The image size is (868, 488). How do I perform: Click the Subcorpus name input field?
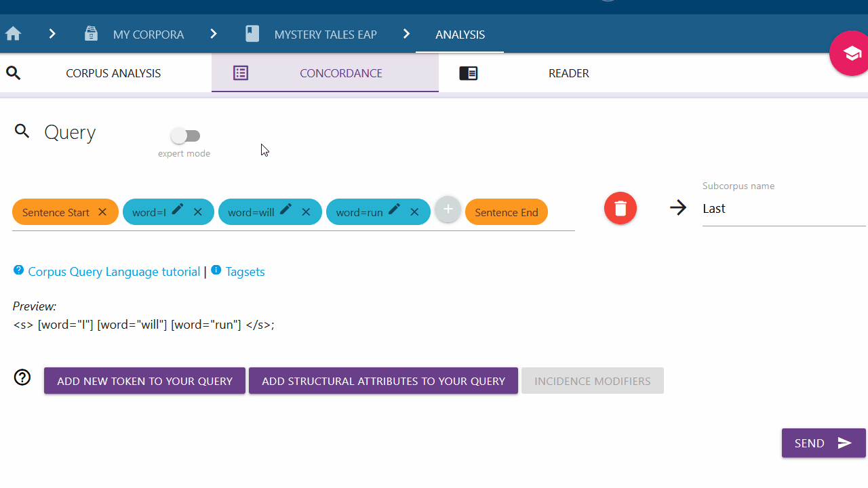[783, 209]
